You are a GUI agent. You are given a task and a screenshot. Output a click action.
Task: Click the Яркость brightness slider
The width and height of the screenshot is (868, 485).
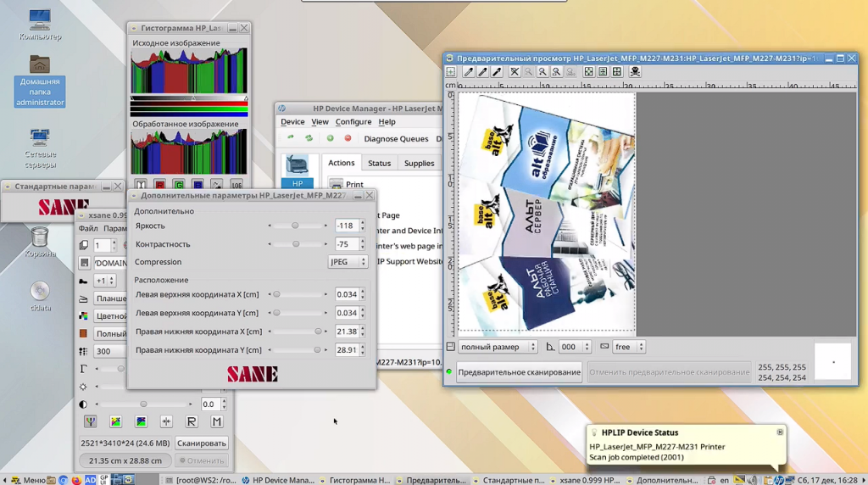point(298,226)
